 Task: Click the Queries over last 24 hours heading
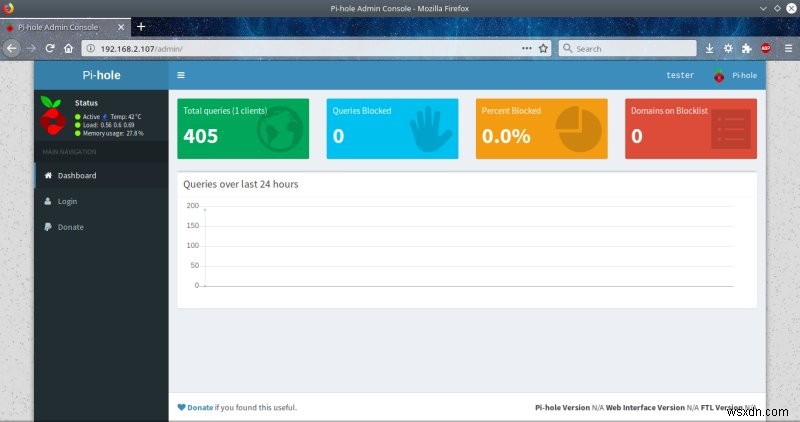(x=241, y=184)
